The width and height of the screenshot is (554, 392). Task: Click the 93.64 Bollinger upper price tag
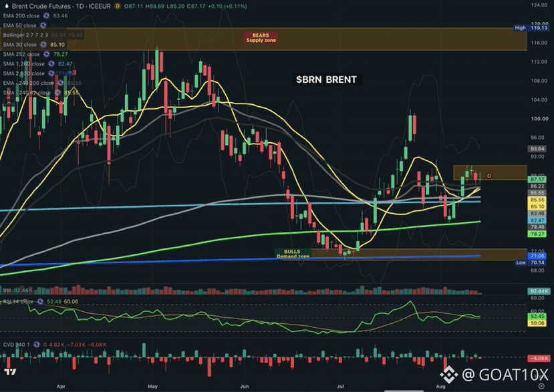tap(537, 149)
